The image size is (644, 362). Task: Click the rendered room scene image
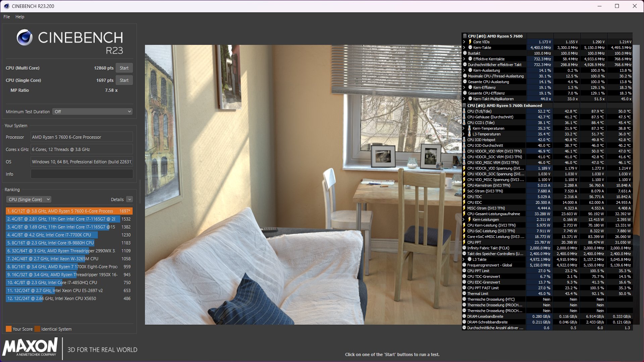click(303, 185)
